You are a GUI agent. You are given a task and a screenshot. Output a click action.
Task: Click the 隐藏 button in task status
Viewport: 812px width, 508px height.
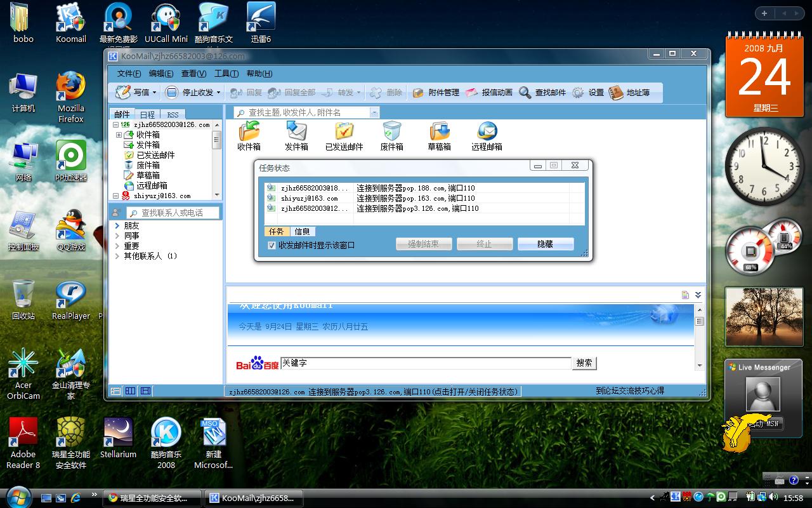(x=545, y=244)
